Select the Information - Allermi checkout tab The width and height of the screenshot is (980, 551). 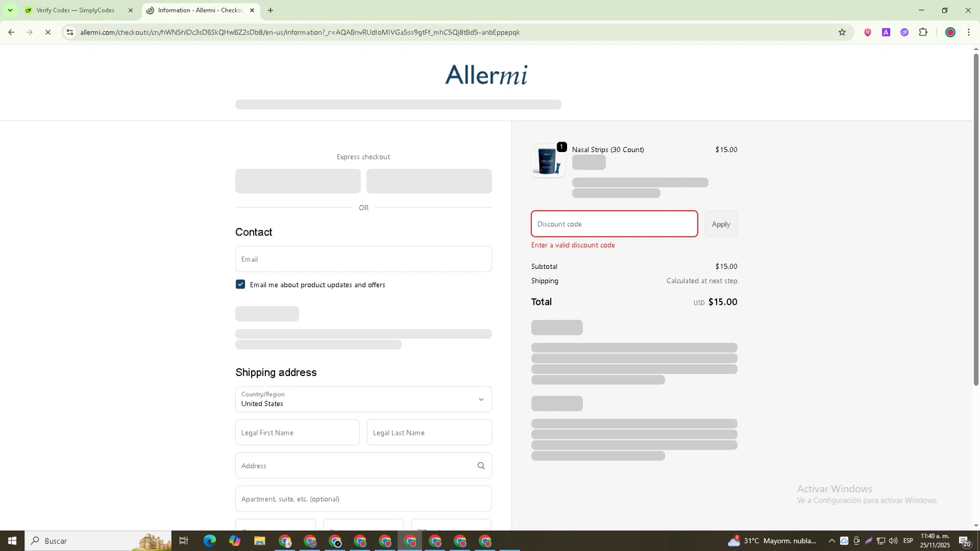[200, 10]
